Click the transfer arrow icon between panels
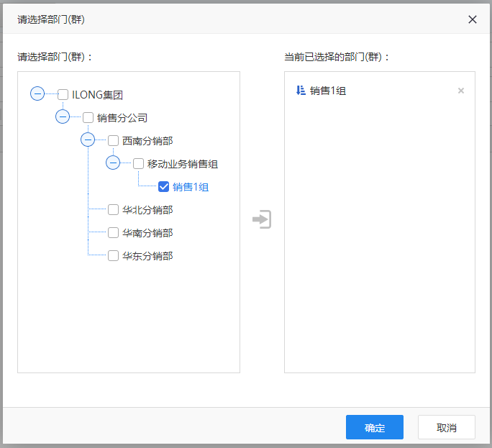The height and width of the screenshot is (448, 492). point(262,219)
